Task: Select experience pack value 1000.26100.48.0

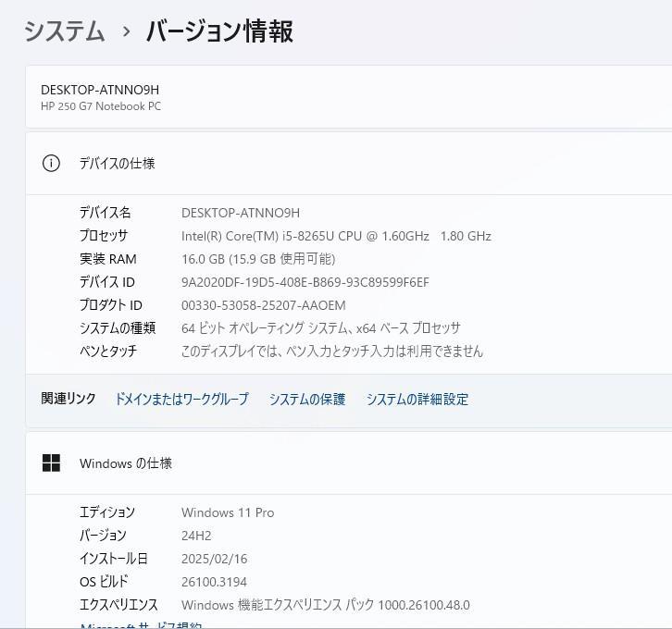Action: point(325,605)
